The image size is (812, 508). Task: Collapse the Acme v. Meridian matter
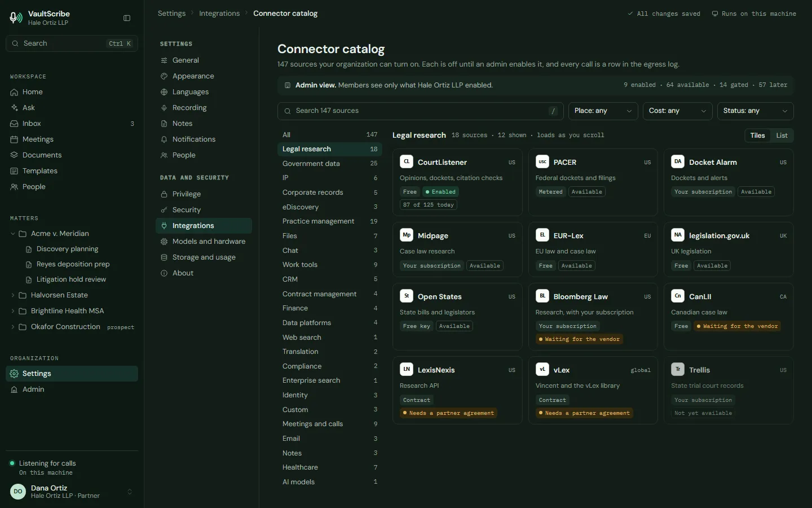[x=13, y=234]
